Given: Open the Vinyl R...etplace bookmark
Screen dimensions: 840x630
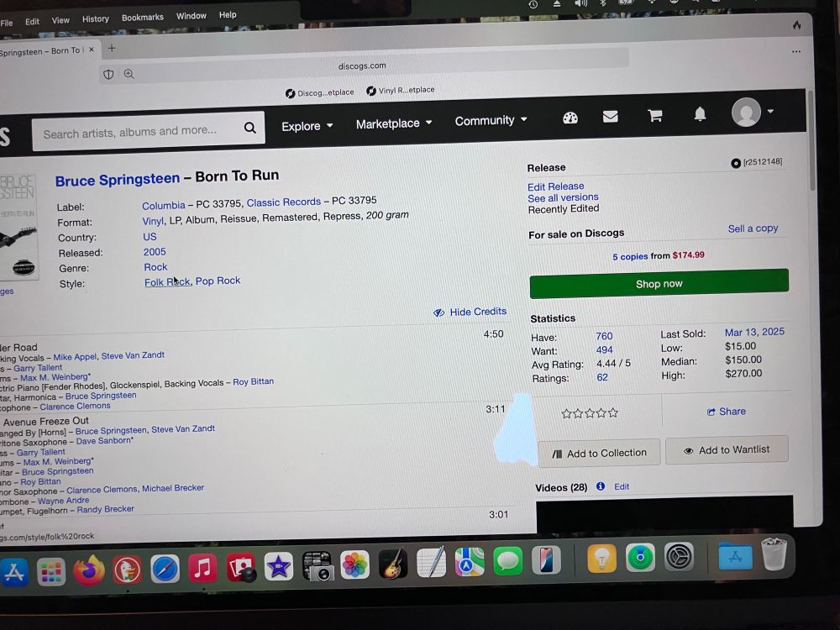Looking at the screenshot, I should (400, 90).
